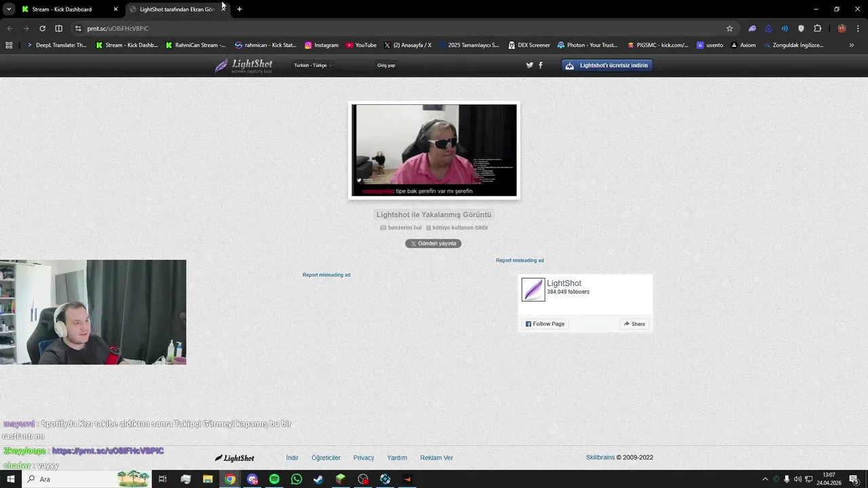
Task: Open Task View on the taskbar
Action: coord(163,479)
